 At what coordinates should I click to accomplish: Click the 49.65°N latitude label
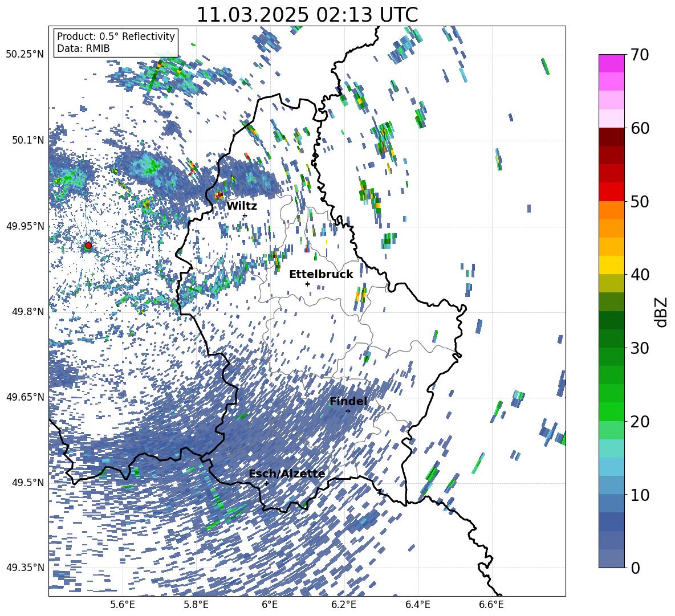coord(25,397)
